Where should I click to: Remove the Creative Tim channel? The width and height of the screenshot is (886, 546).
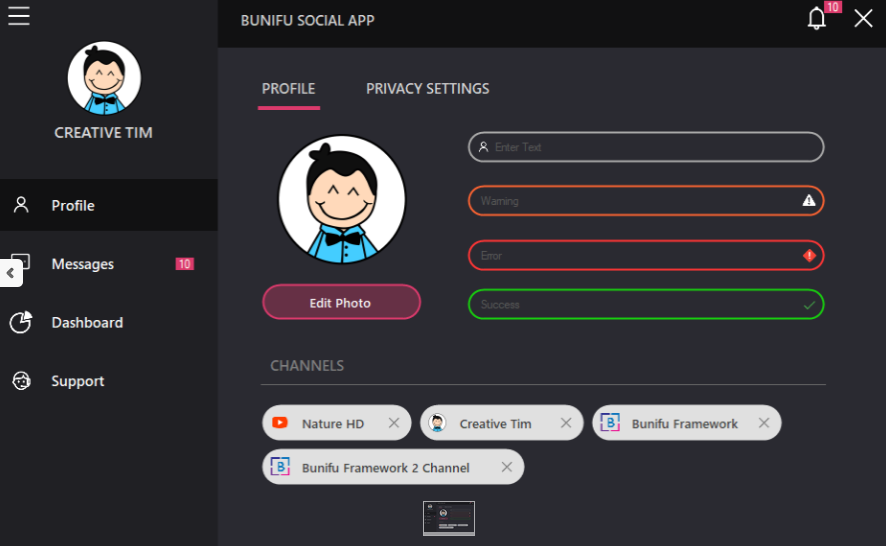[566, 423]
